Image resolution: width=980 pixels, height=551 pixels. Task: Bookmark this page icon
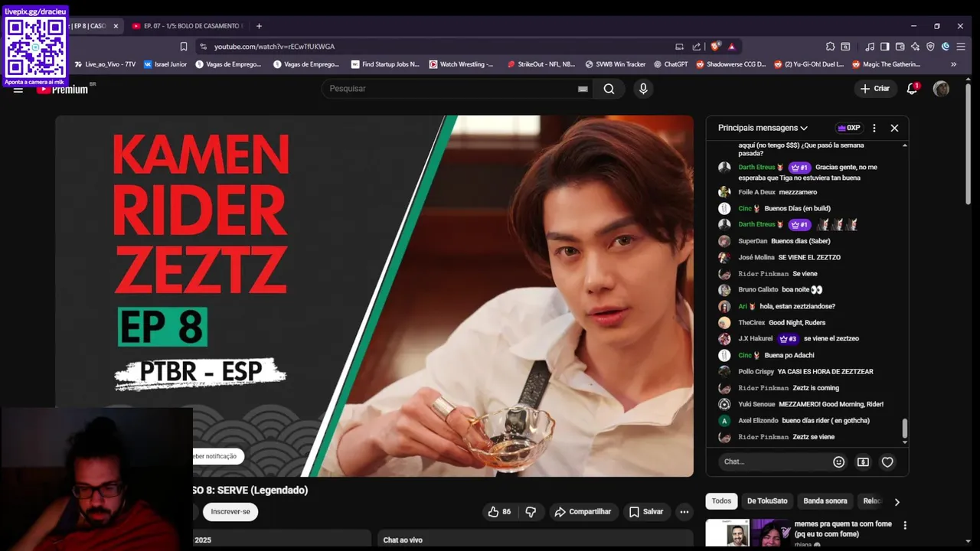click(184, 47)
